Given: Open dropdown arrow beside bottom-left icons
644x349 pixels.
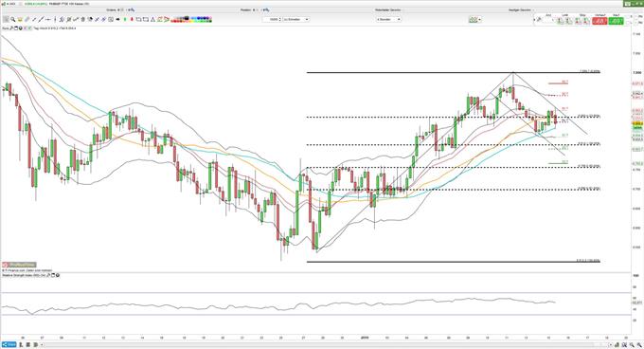Looking at the screenshot, I should (42, 344).
